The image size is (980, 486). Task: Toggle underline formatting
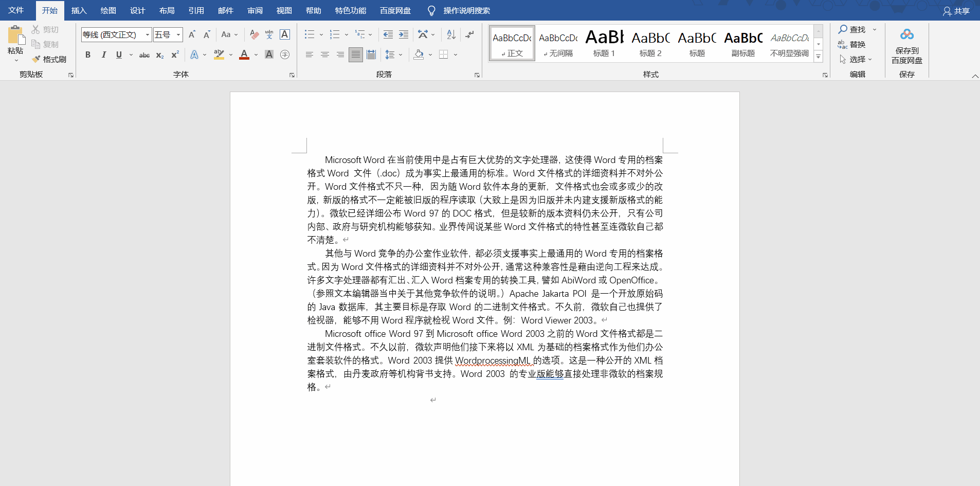[119, 55]
